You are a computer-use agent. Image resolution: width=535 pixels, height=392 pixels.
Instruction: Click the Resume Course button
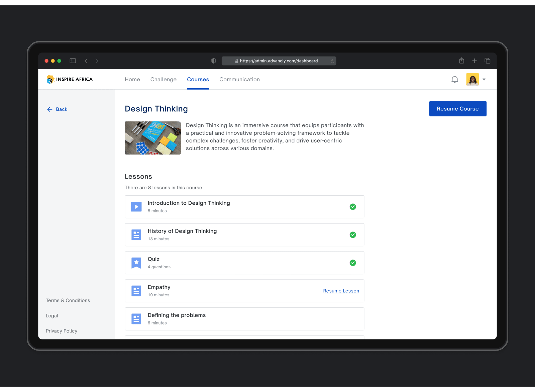tap(458, 109)
